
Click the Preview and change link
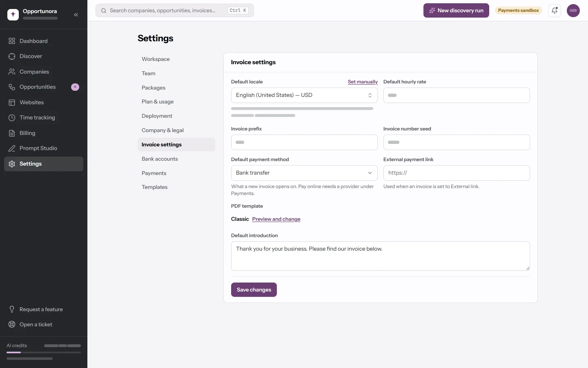[x=276, y=219]
